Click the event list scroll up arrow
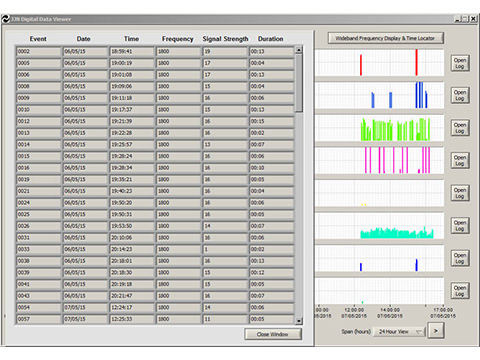 299,50
